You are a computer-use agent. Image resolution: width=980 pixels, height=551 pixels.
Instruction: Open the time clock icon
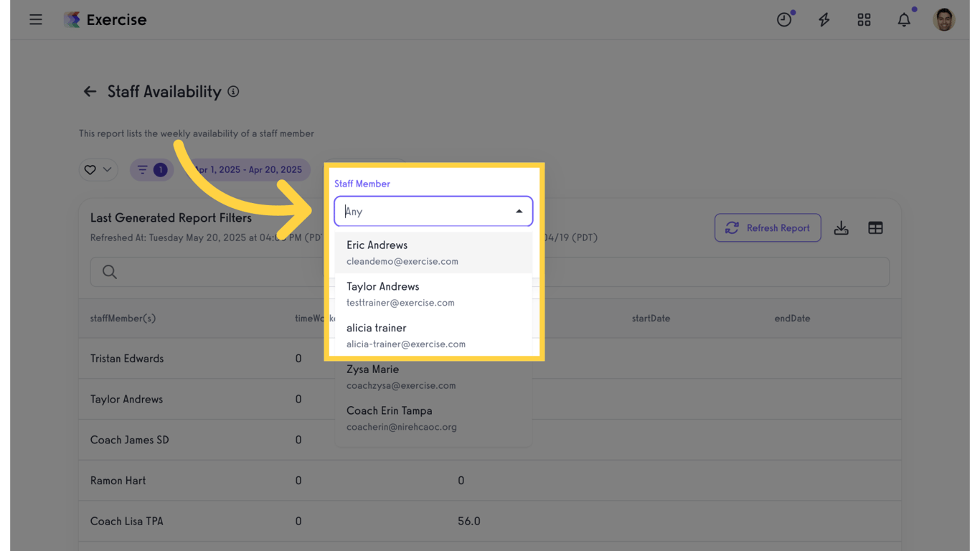point(784,20)
